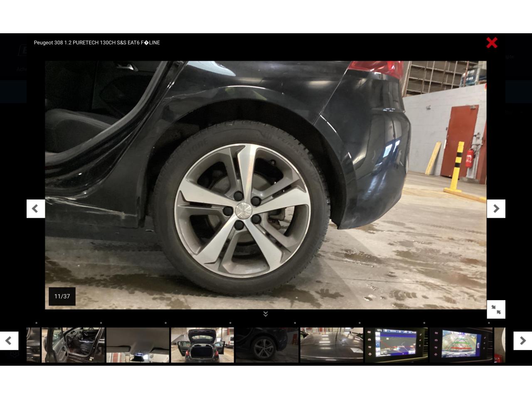Close the image gallery with red X
Viewport: 532px width, 399px height.
pos(492,42)
